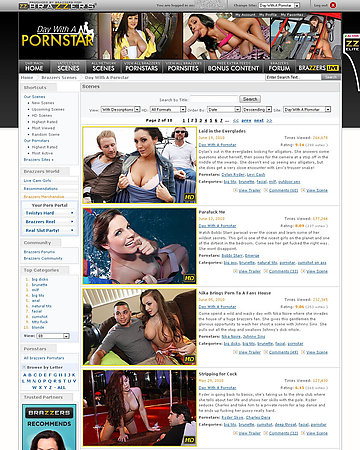Click View Trailer icon for first scene
This screenshot has width=360, height=450.
(235, 190)
